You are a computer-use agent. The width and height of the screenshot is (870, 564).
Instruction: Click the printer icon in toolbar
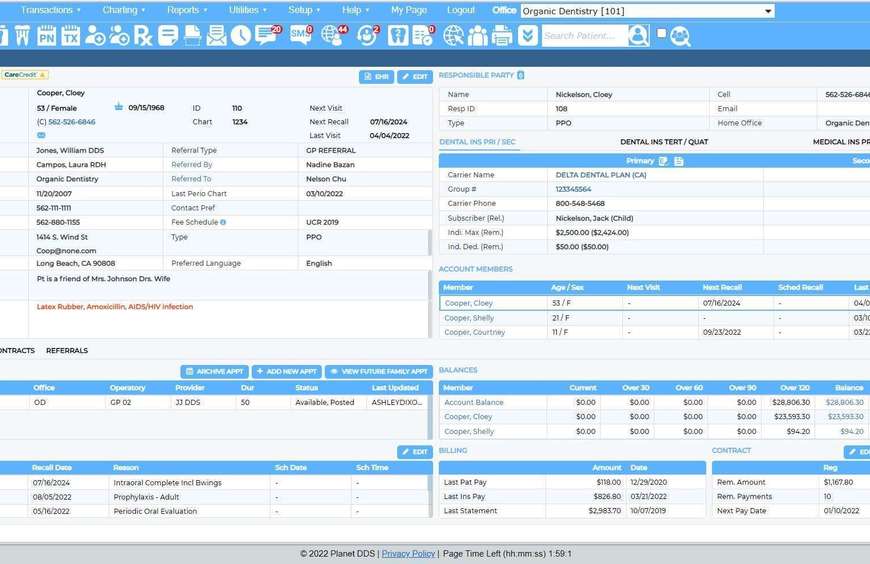502,36
